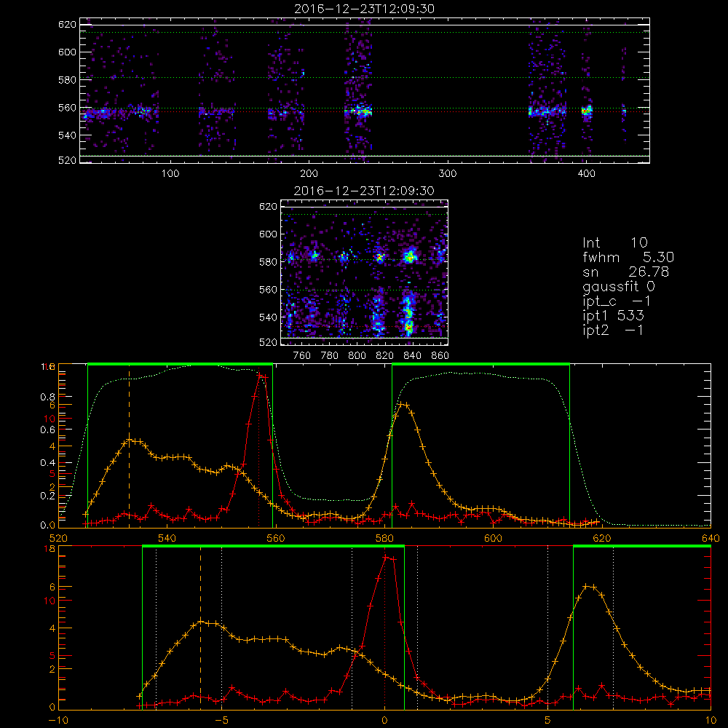Click x-axis label -5 on bottom plot

click(x=221, y=721)
